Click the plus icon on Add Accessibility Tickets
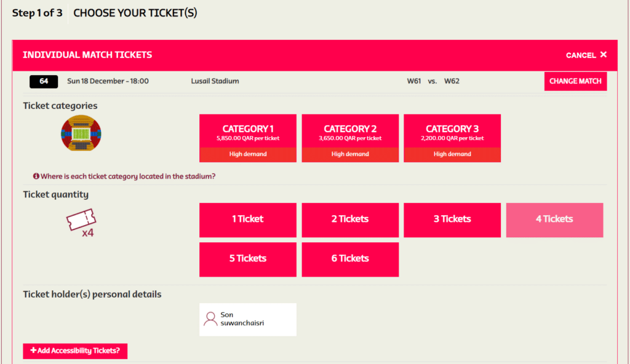This screenshot has height=364, width=630. click(33, 350)
